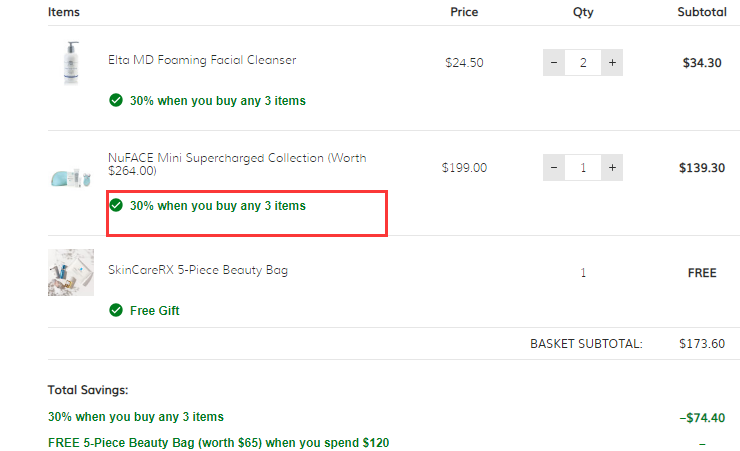This screenshot has width=740, height=451.
Task: Decrease Elta MD Foaming Facial Cleanser quantity
Action: [x=554, y=63]
